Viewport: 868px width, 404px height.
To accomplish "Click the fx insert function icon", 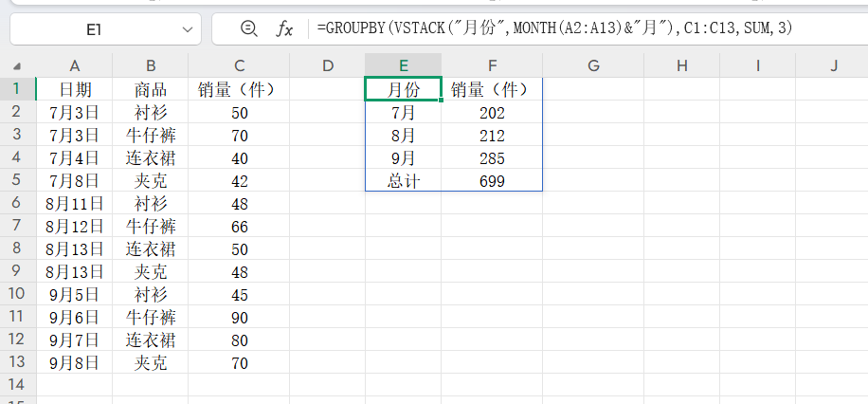I will pos(284,29).
